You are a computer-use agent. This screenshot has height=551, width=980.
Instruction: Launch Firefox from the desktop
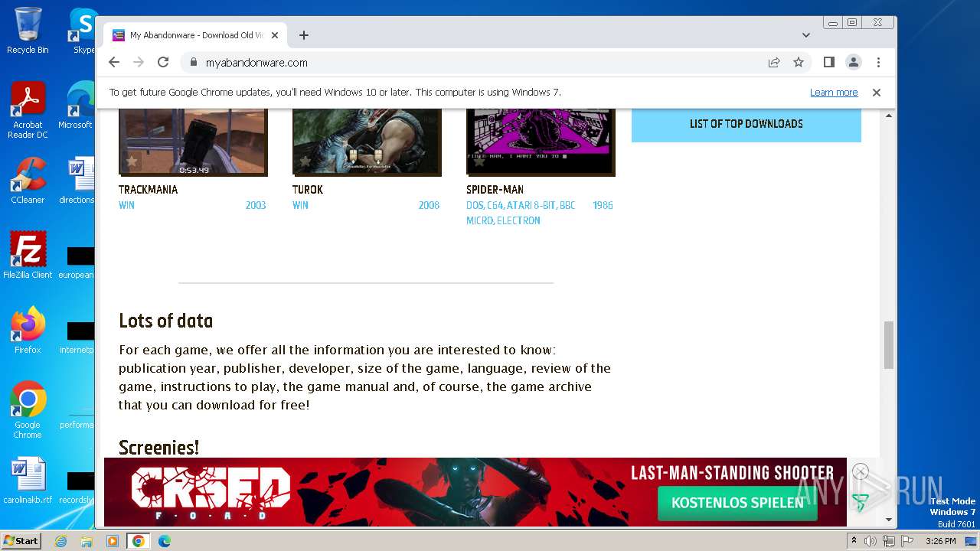(x=28, y=331)
